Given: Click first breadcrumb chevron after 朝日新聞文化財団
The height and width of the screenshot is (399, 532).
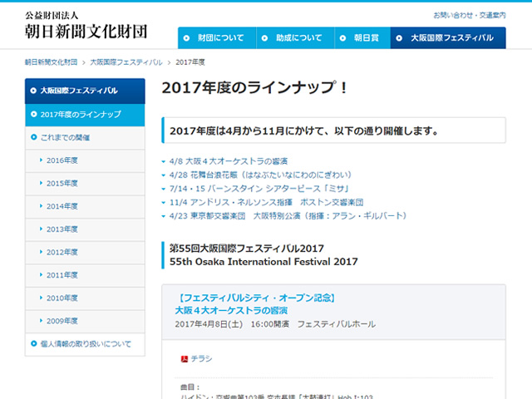Looking at the screenshot, I should pos(83,62).
